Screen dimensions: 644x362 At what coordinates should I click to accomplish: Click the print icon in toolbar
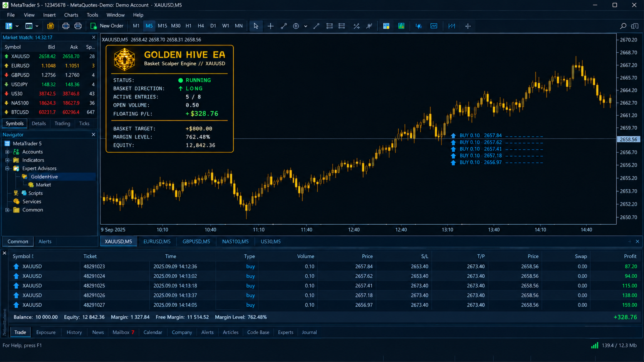(x=66, y=26)
